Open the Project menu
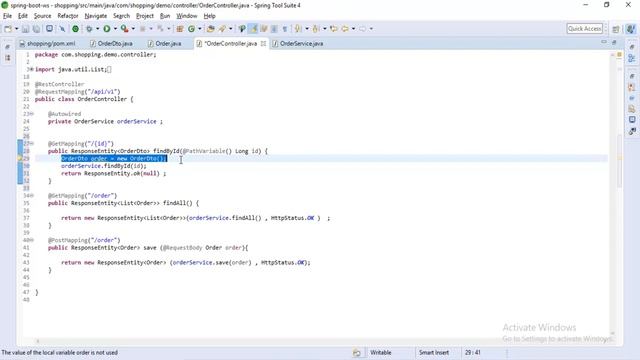The width and height of the screenshot is (640, 360). coord(145,16)
